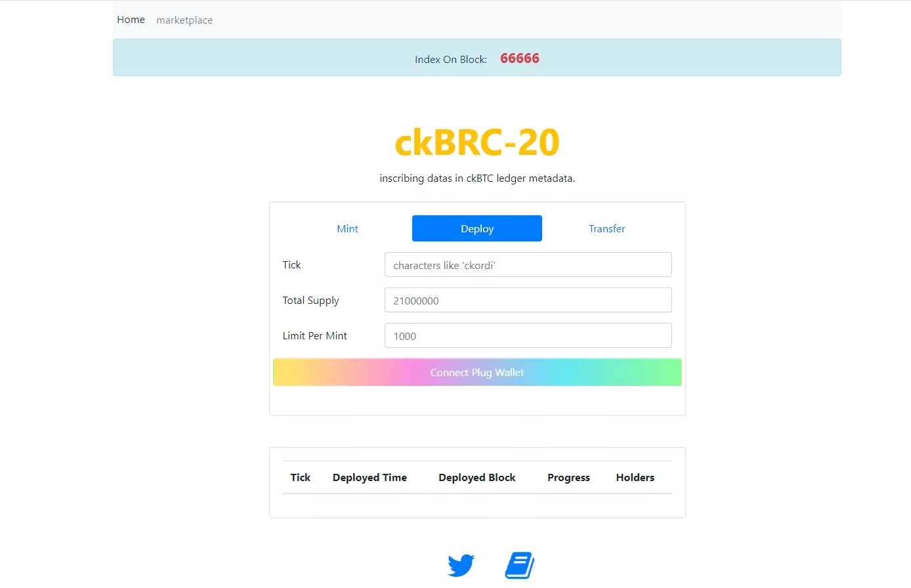
Task: Click the Progress column header
Action: tap(568, 478)
